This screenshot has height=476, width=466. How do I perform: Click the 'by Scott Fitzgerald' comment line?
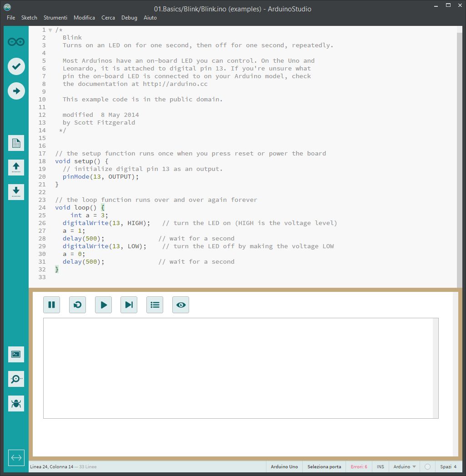pyautogui.click(x=99, y=123)
